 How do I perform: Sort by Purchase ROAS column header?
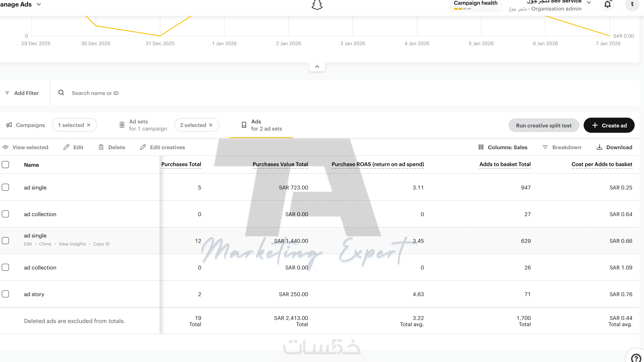378,164
